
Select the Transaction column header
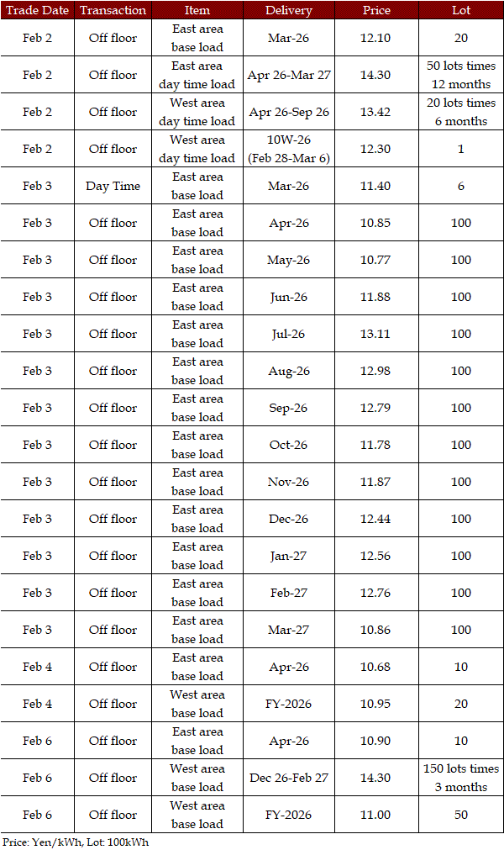pos(113,10)
